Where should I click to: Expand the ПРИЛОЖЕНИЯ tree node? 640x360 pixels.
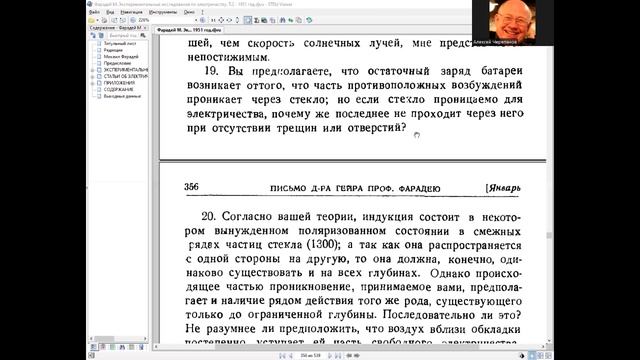(92, 83)
